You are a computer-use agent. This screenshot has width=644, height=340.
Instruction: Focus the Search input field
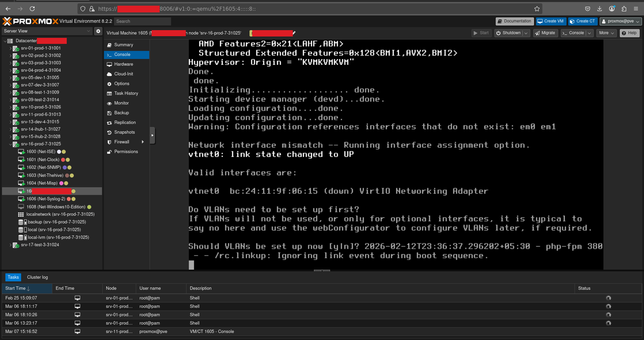[143, 21]
